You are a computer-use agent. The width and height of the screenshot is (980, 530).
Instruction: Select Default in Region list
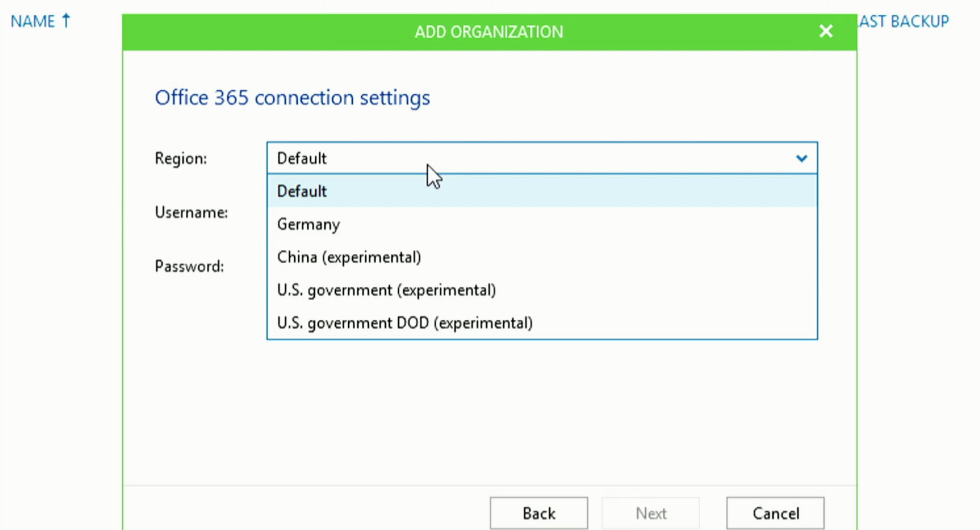542,191
